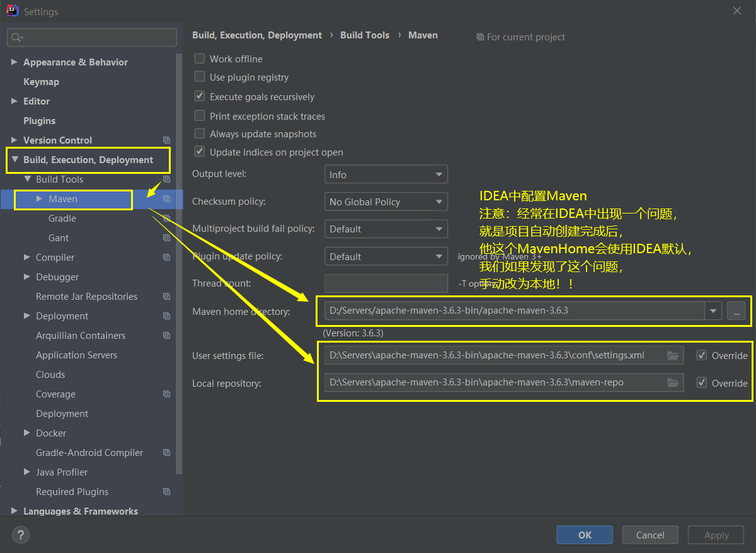Click the IntelliJ IDEA logo in title bar
The image size is (756, 553).
[12, 11]
